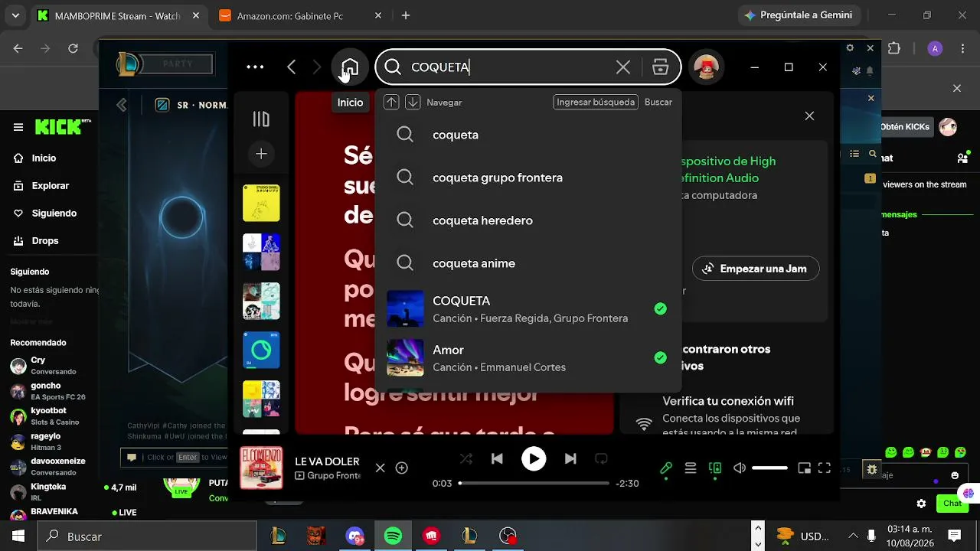Screen dimensions: 980x551
Task: Start a Jam with Empezar una Jam
Action: point(756,269)
